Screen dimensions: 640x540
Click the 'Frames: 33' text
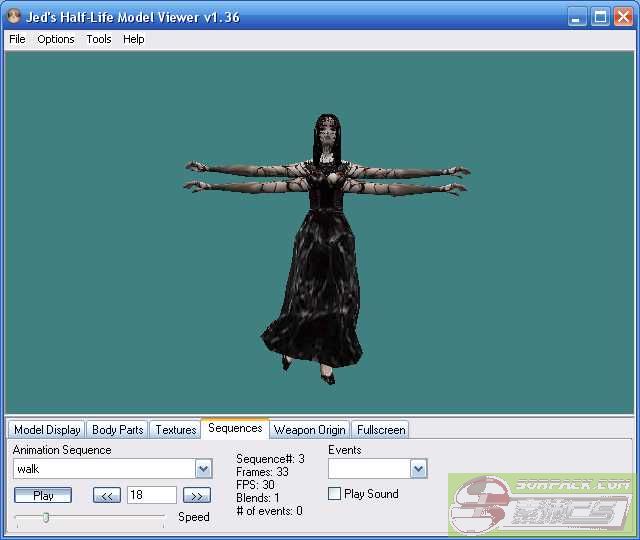(262, 472)
